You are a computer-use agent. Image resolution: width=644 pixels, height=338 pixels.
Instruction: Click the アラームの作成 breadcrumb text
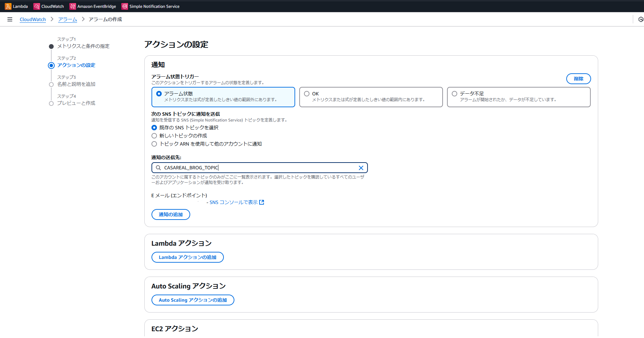click(105, 19)
